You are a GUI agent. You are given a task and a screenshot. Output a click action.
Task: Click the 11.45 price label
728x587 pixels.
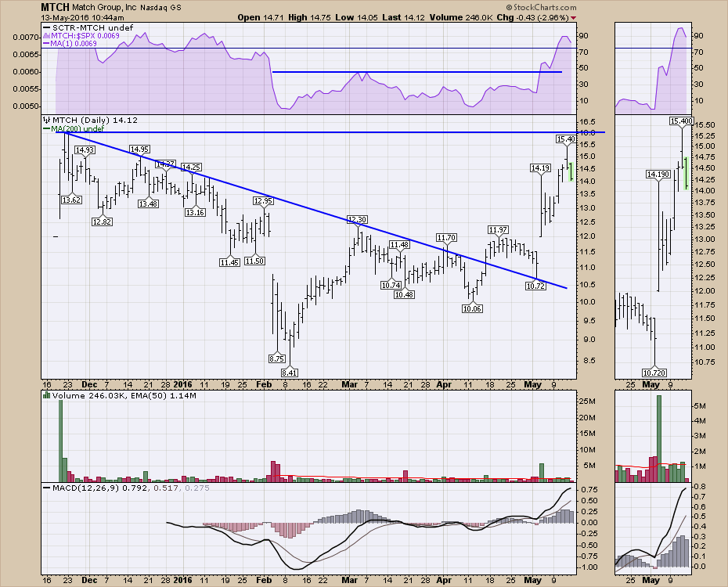pyautogui.click(x=230, y=262)
